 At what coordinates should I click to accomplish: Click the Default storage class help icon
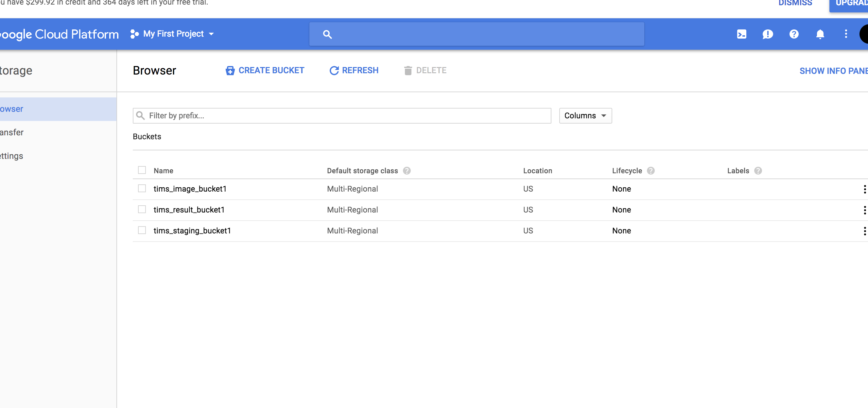tap(407, 171)
